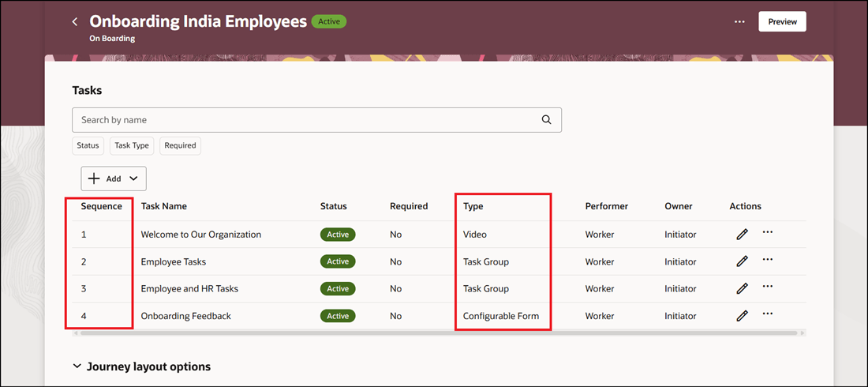
Task: Click the Active status of Onboarding Feedback
Action: (338, 316)
